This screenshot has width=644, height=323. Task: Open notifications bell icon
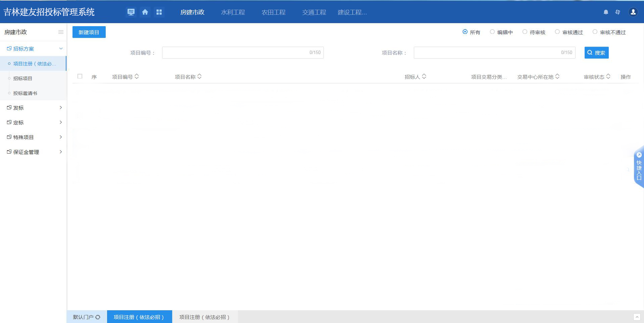(x=606, y=12)
